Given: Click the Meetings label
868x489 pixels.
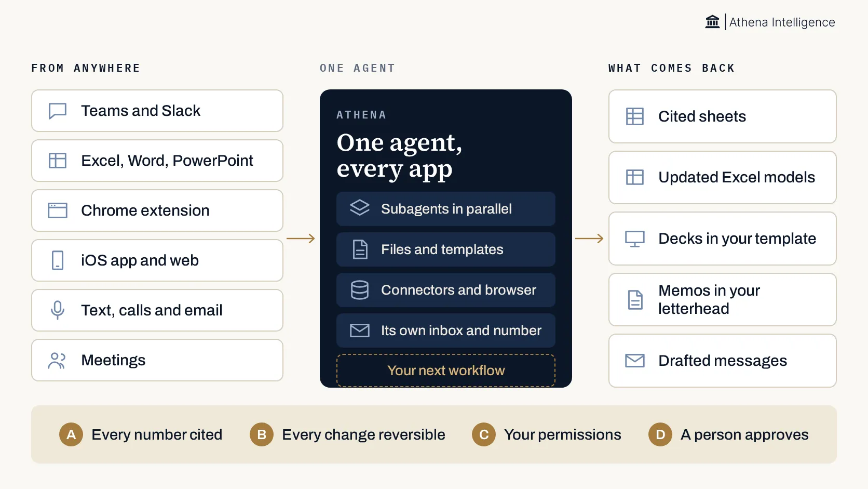Looking at the screenshot, I should pos(113,360).
